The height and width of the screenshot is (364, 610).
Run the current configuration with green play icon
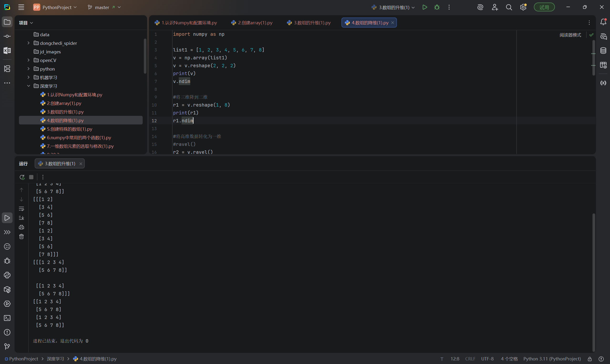point(425,7)
